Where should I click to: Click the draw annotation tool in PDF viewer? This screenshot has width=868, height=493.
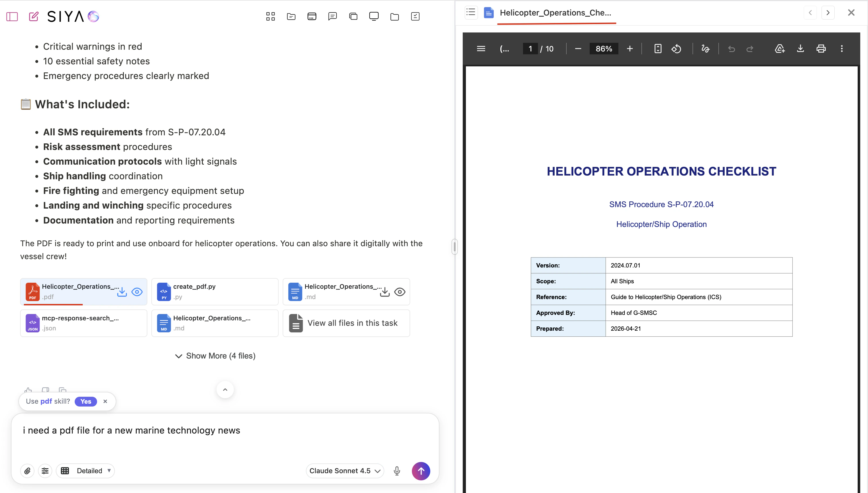tap(705, 49)
